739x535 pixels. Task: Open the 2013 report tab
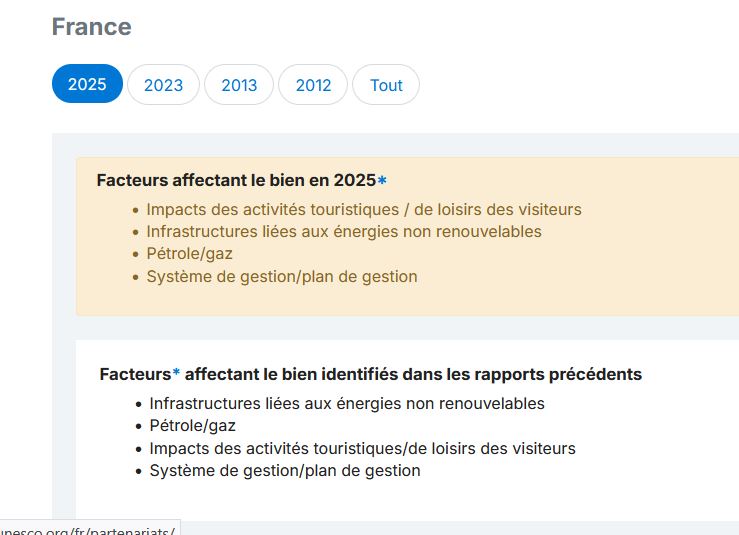coord(239,85)
